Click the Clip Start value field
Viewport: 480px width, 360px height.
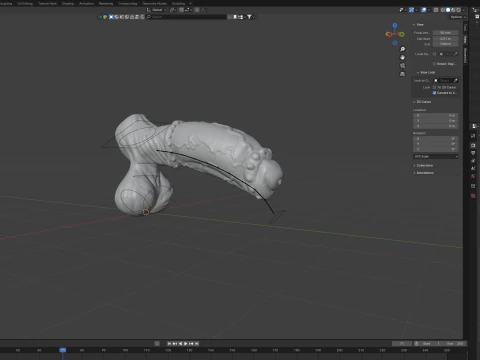point(446,38)
